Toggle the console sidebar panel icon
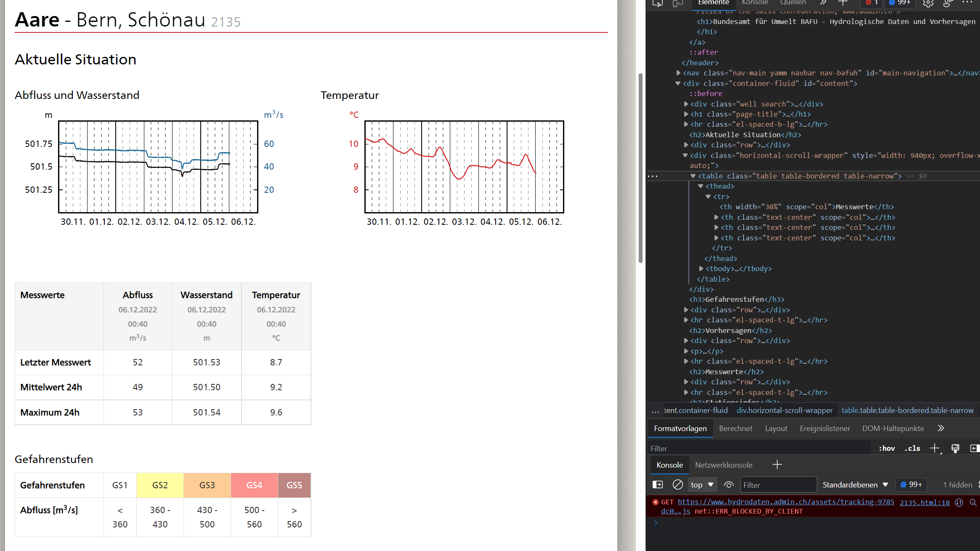This screenshot has width=980, height=551. click(x=658, y=485)
